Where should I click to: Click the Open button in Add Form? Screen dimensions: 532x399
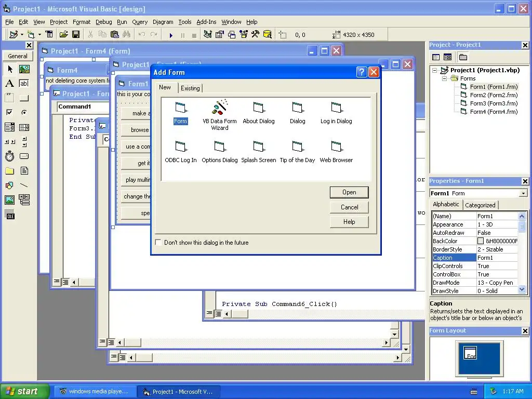[x=349, y=192]
